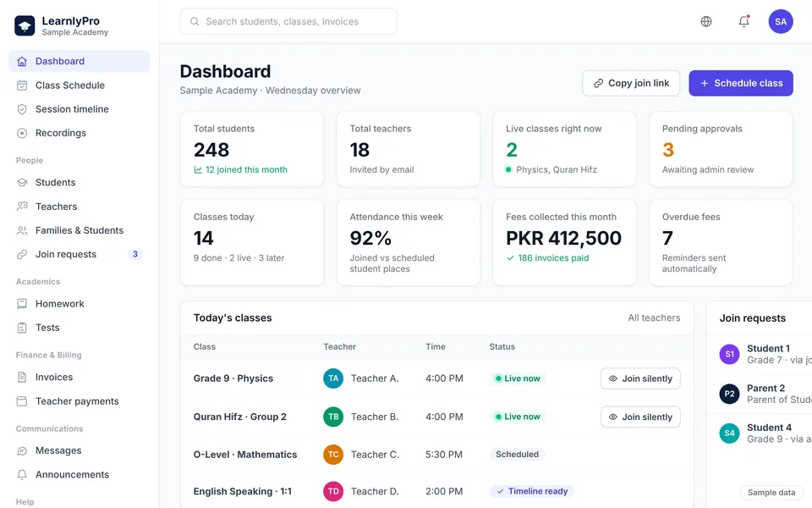Click the Join requests count badge 3
The image size is (812, 508).
[135, 254]
